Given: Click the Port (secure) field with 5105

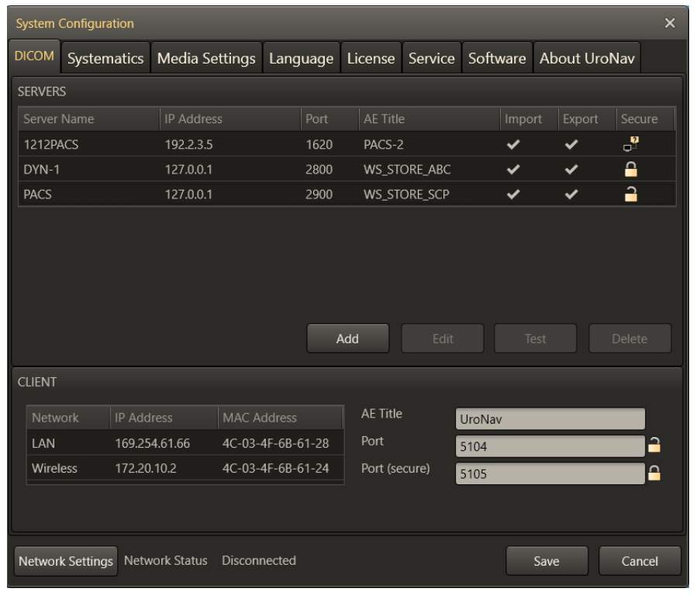Looking at the screenshot, I should [x=550, y=473].
